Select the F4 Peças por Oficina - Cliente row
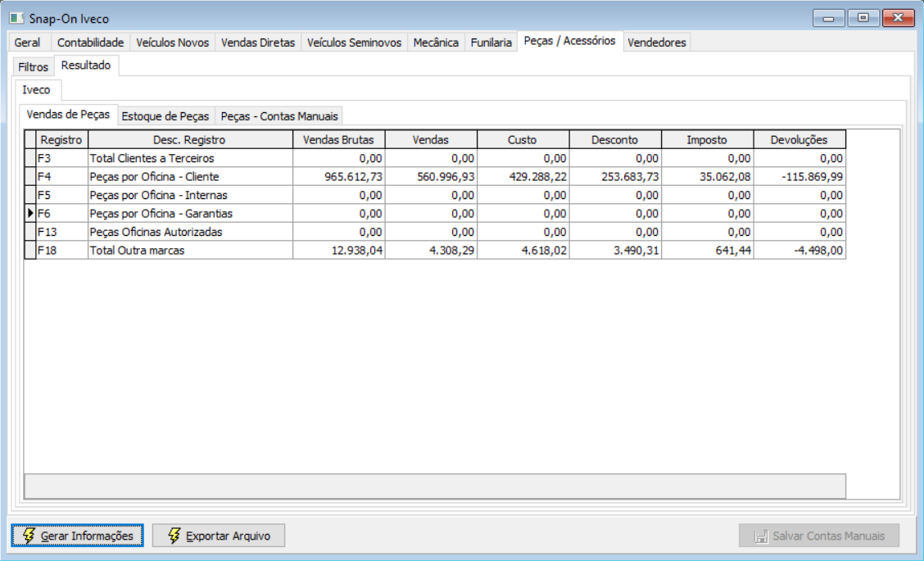The width and height of the screenshot is (924, 561). pos(435,177)
